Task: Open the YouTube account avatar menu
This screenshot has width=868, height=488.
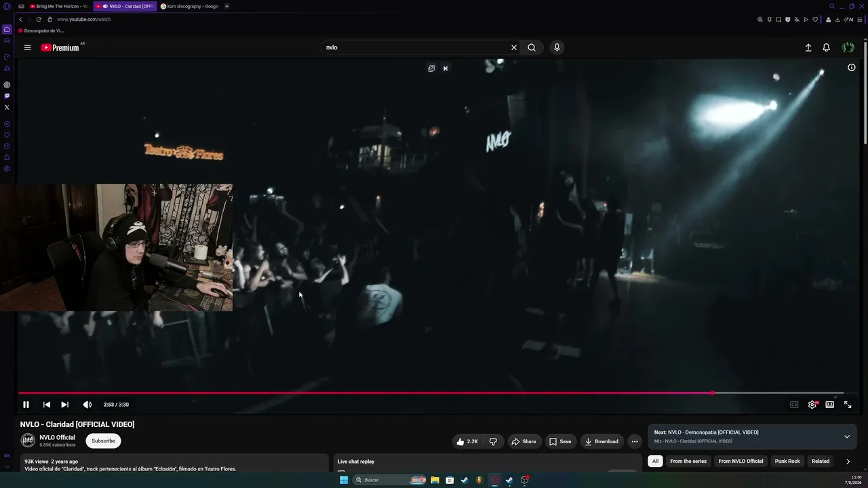Action: [x=848, y=47]
